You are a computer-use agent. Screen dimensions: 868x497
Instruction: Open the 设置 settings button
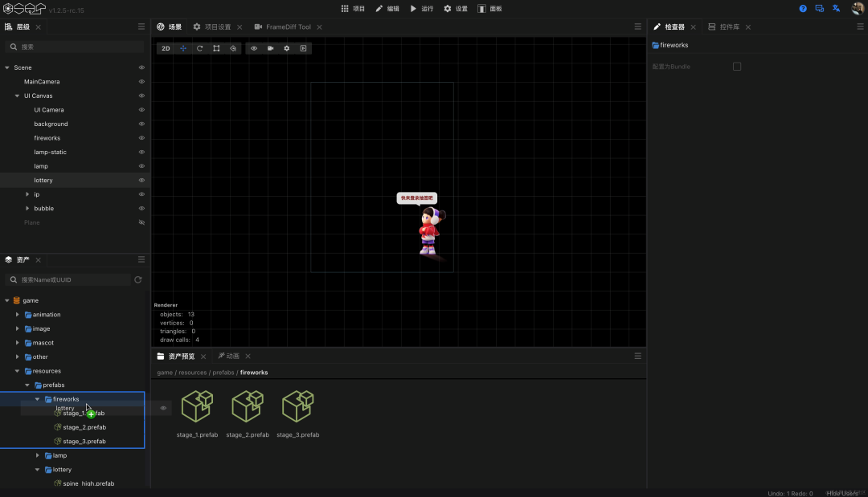pos(456,9)
